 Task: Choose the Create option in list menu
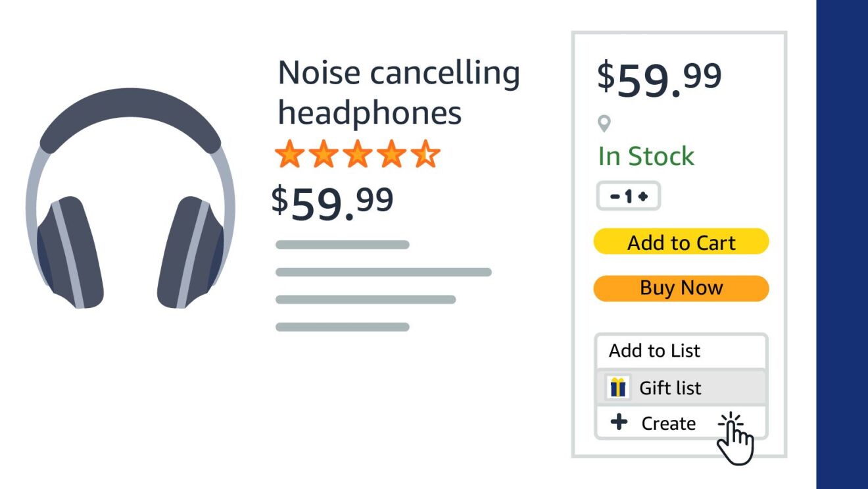point(668,423)
